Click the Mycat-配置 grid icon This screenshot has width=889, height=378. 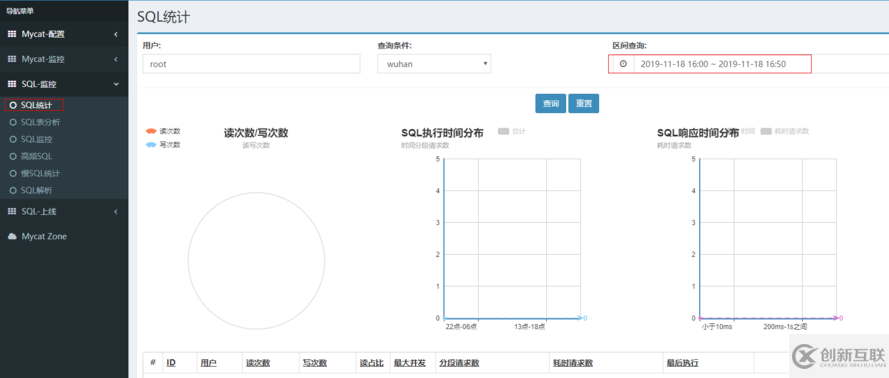[12, 34]
